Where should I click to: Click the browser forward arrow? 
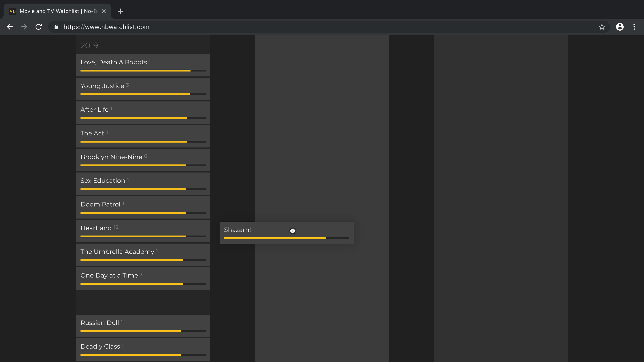pos(24,27)
